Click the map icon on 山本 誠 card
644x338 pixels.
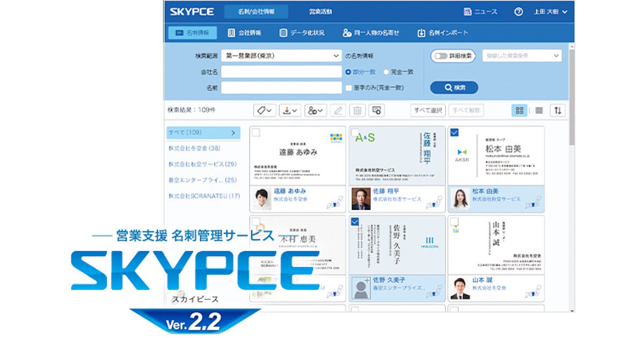point(533,292)
